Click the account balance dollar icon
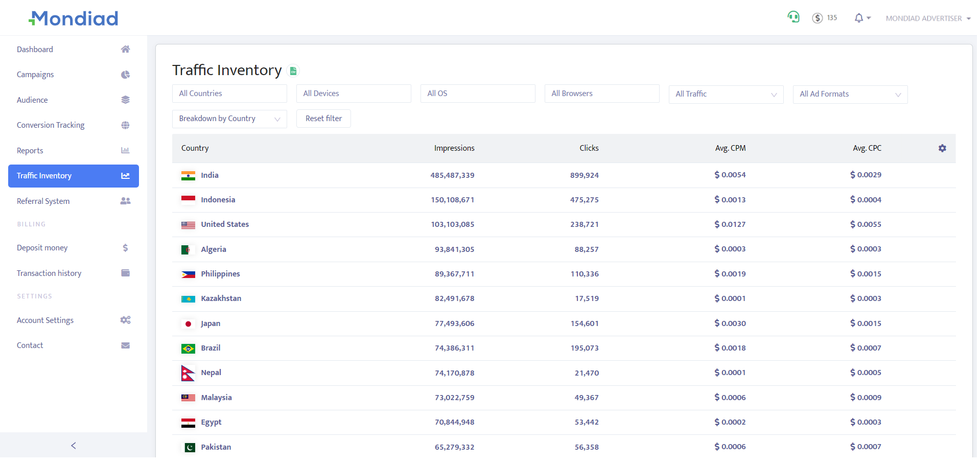This screenshot has height=464, width=980. coord(817,18)
